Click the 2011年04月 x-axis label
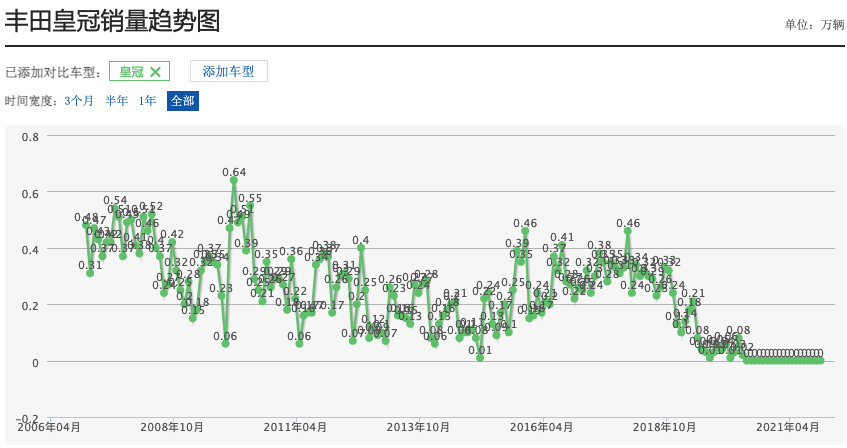The image size is (847, 448). [x=295, y=427]
